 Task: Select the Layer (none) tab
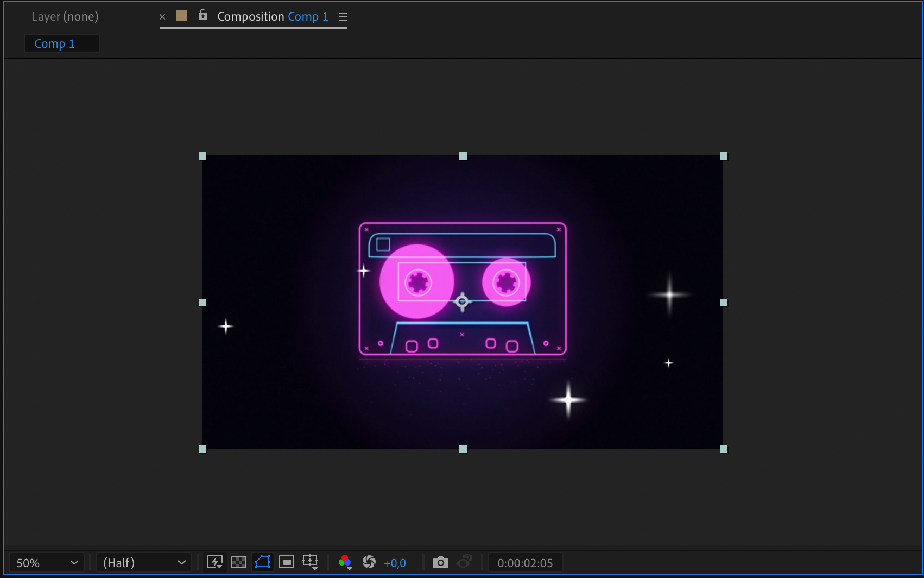point(65,17)
